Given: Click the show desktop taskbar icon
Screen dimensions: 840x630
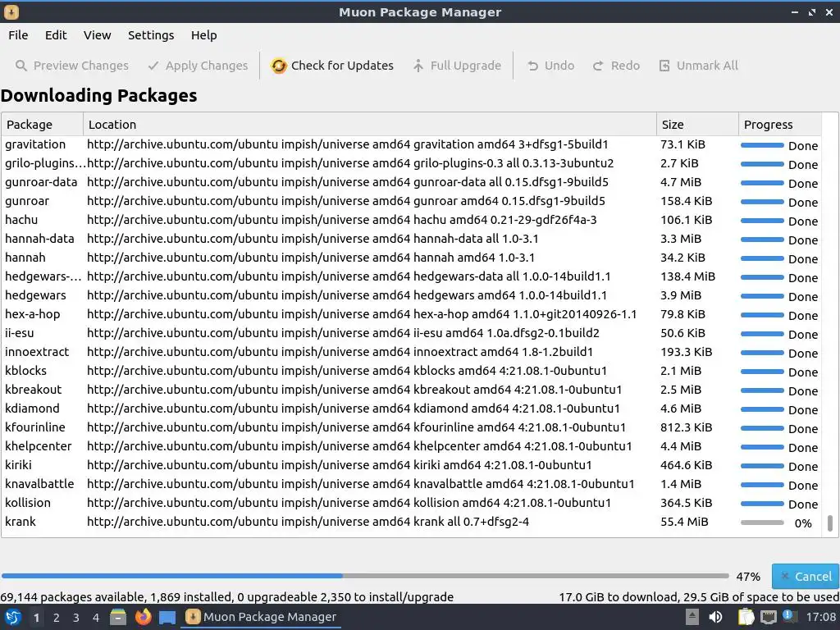Looking at the screenshot, I should click(167, 618).
